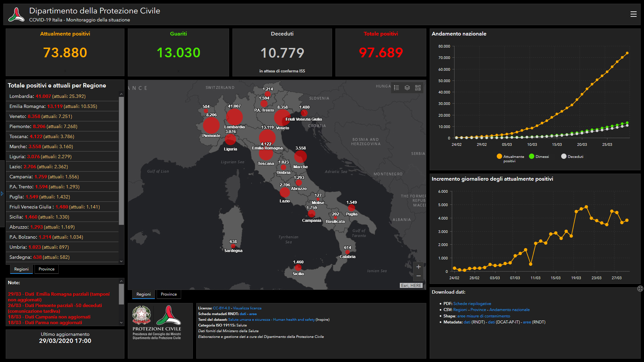The width and height of the screenshot is (644, 362).
Task: Select Toscana row in the region list
Action: tap(62, 136)
